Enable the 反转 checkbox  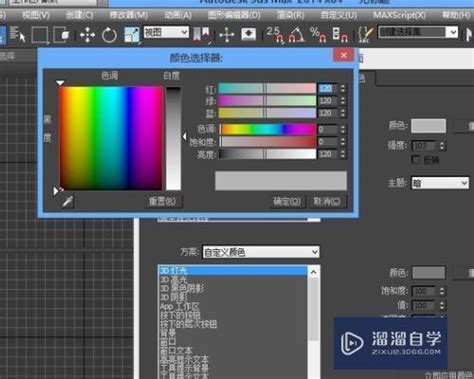click(416, 160)
